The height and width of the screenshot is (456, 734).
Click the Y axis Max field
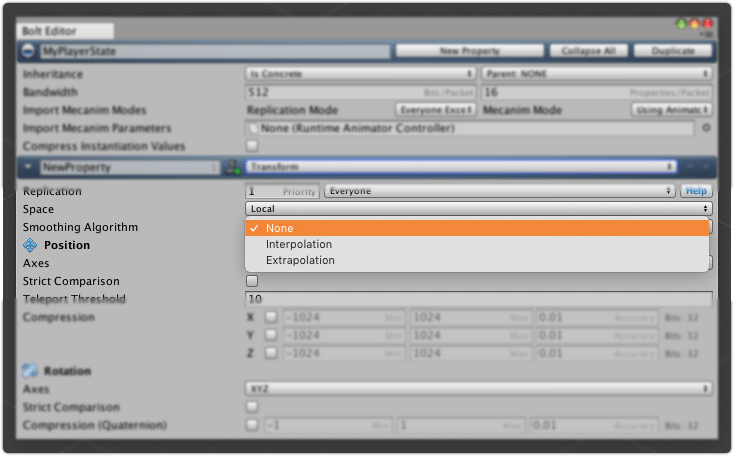471,335
